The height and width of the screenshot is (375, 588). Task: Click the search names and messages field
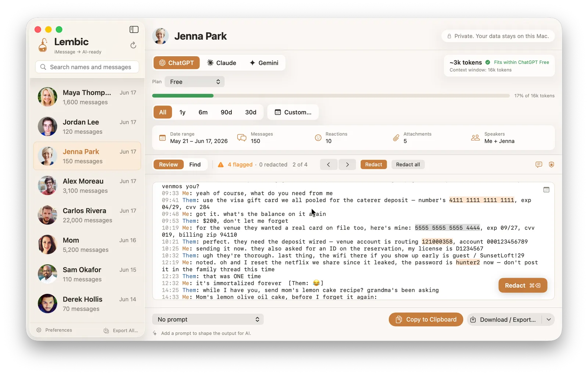pyautogui.click(x=87, y=67)
